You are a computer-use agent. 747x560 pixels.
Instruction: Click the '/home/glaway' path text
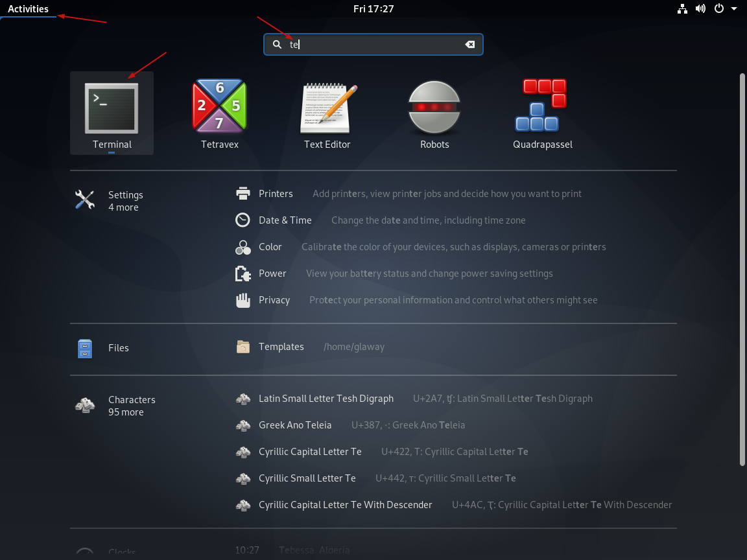pos(354,347)
